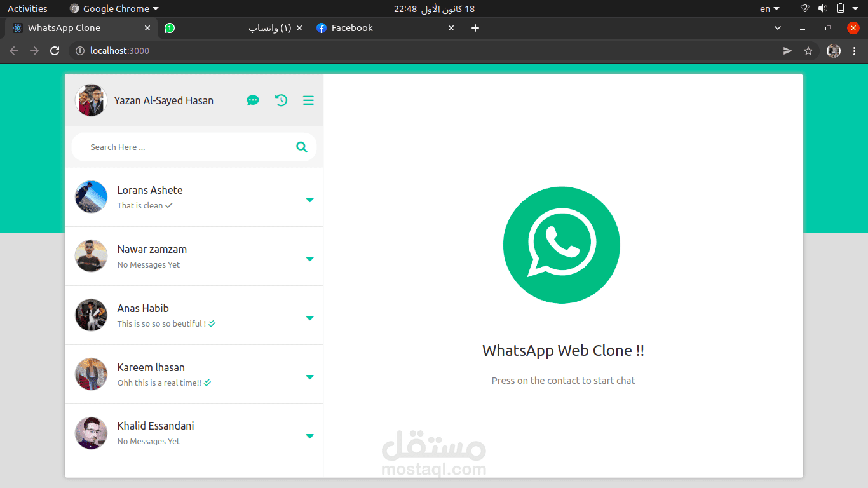868x488 pixels.
Task: Open the hamburger menu in the sidebar header
Action: click(x=308, y=100)
